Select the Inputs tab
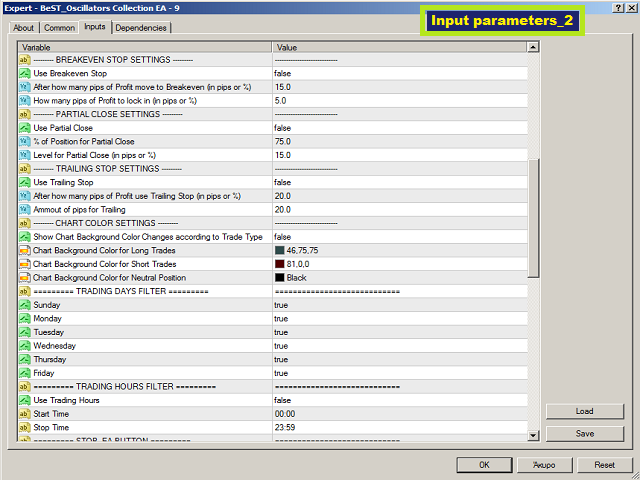 [95, 27]
